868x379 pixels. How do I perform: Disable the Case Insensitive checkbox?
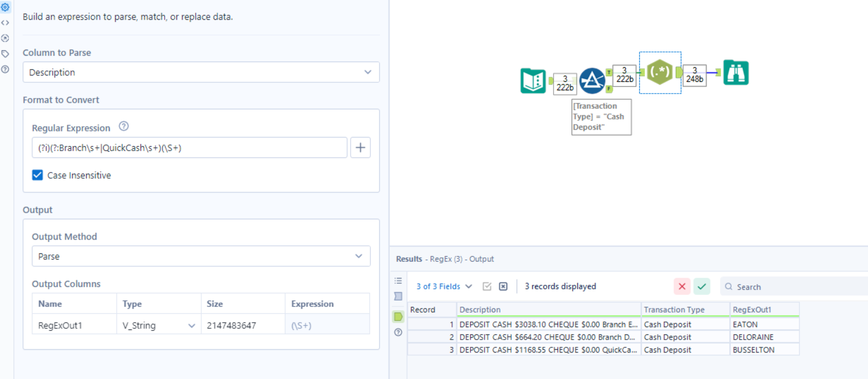coord(37,175)
